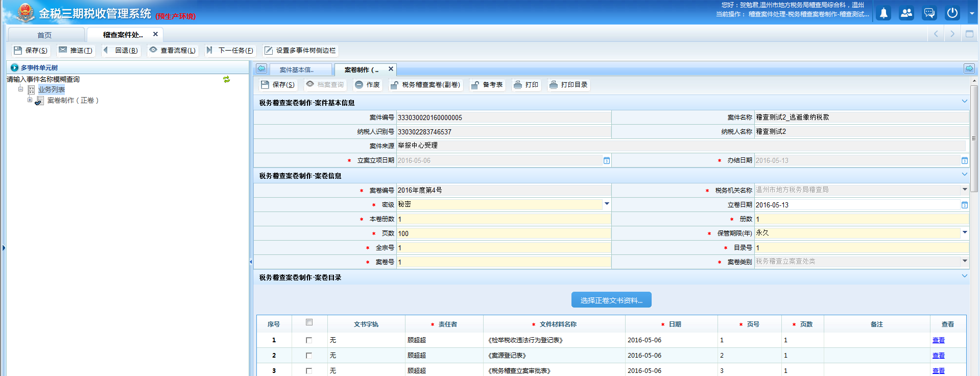Viewport: 980px width, 376px height.
Task: Expand the 案卷制作（正卷） tree node
Action: point(30,100)
